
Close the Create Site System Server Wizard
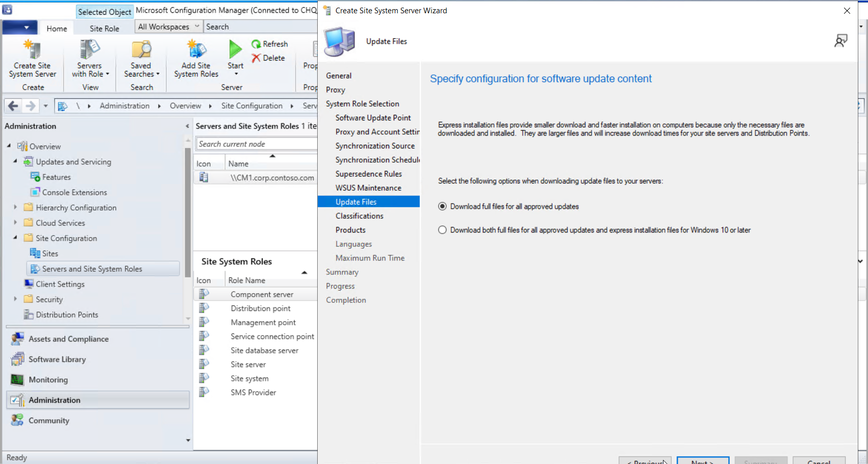(847, 10)
